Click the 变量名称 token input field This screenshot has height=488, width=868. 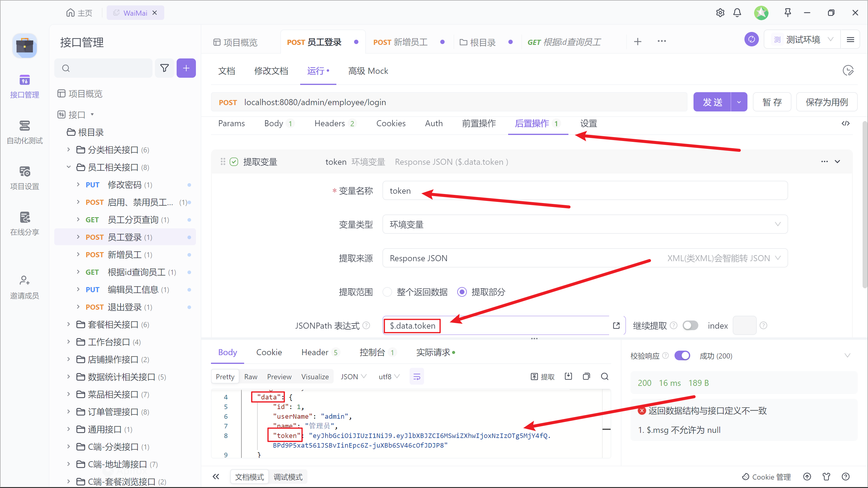[x=585, y=191]
